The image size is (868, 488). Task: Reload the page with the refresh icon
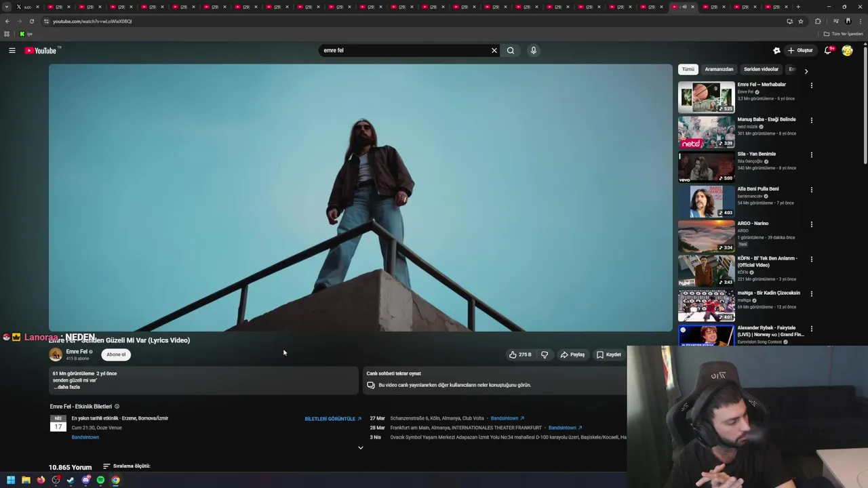pyautogui.click(x=31, y=21)
